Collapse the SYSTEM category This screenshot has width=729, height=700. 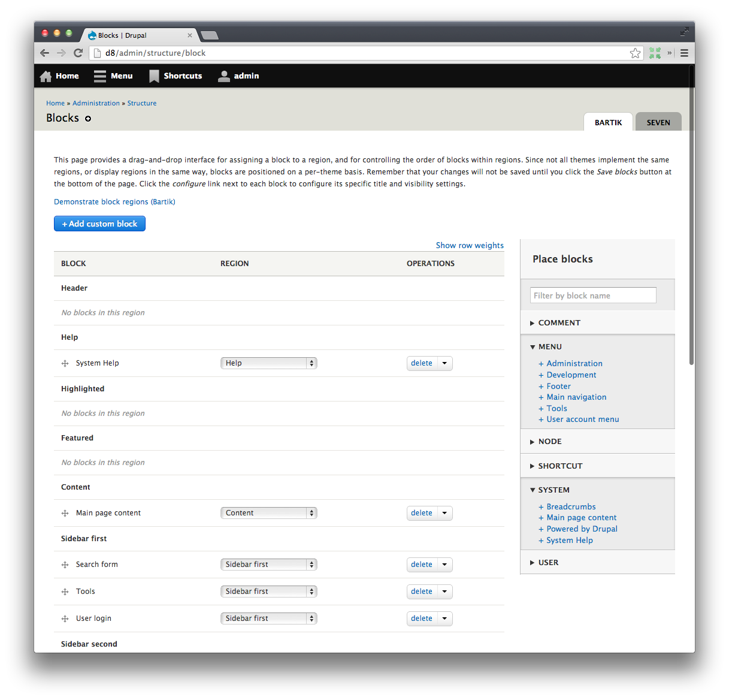tap(597, 490)
